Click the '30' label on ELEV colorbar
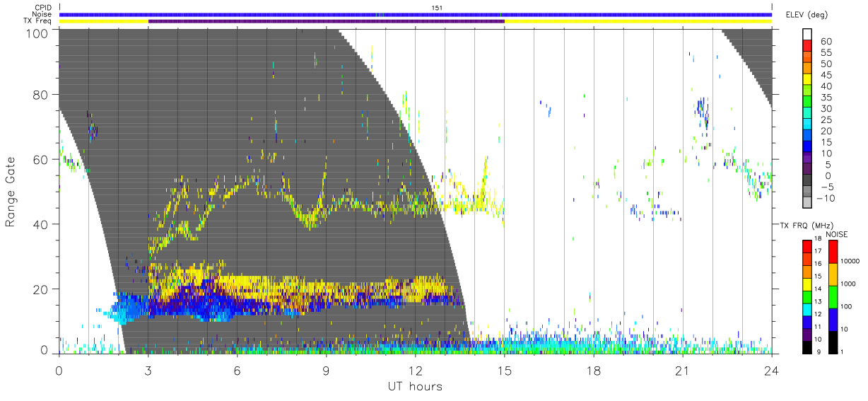Viewport: 868px width, 401px height. [826, 108]
